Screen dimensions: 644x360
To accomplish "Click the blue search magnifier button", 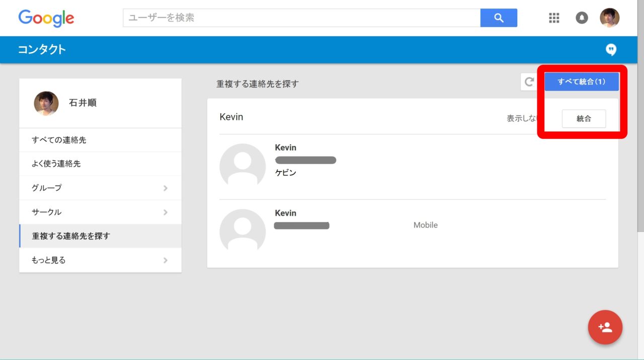I will pyautogui.click(x=499, y=18).
